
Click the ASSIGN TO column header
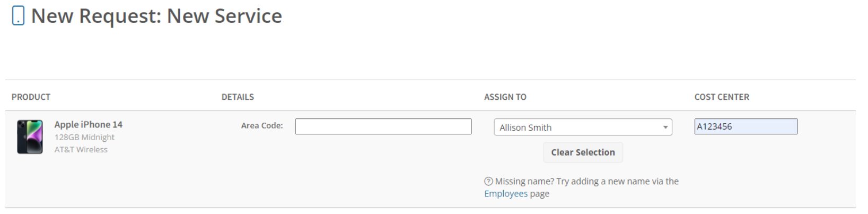tap(505, 97)
